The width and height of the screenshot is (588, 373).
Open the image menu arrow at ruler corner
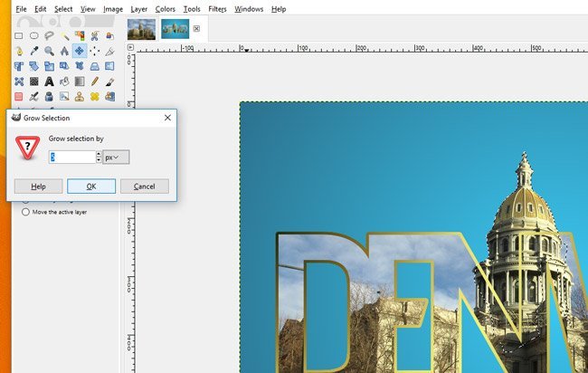130,47
